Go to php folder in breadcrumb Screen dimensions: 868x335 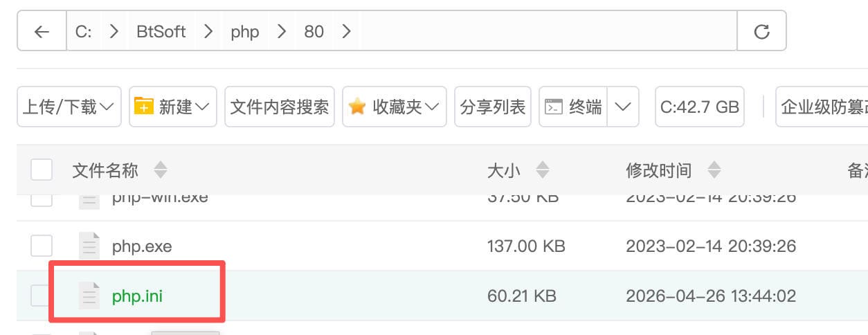click(x=245, y=31)
